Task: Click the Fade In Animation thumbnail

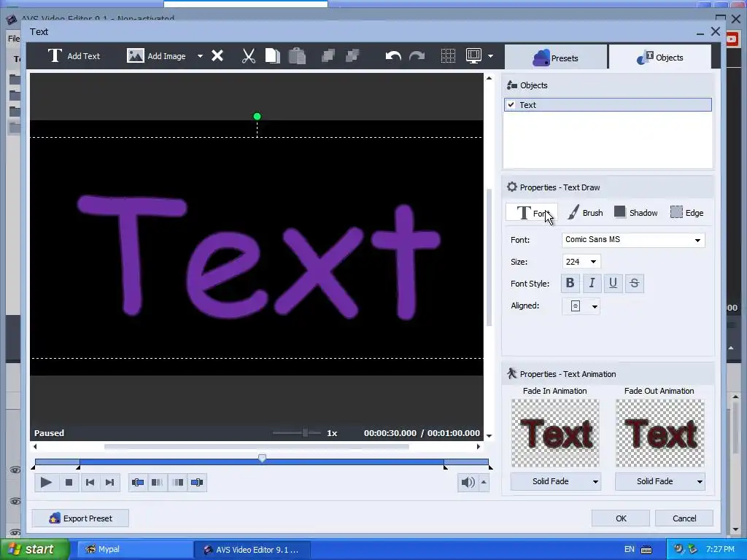Action: (555, 433)
